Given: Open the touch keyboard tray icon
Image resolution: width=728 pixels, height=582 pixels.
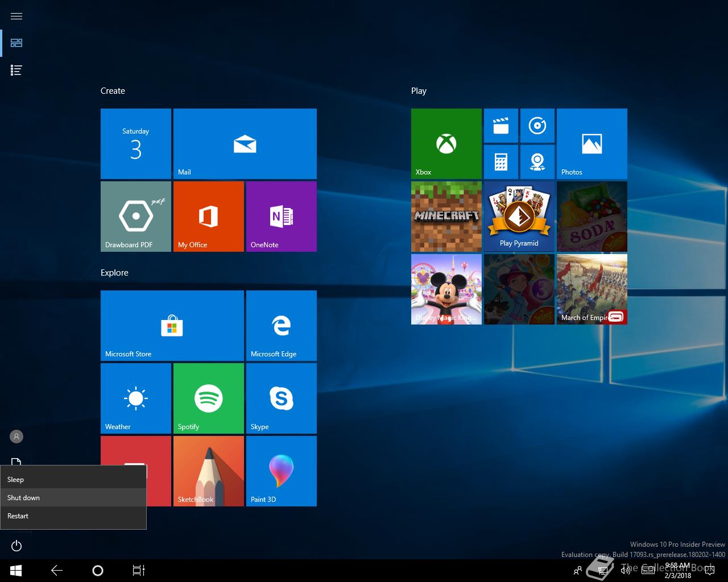Looking at the screenshot, I should pos(648,571).
